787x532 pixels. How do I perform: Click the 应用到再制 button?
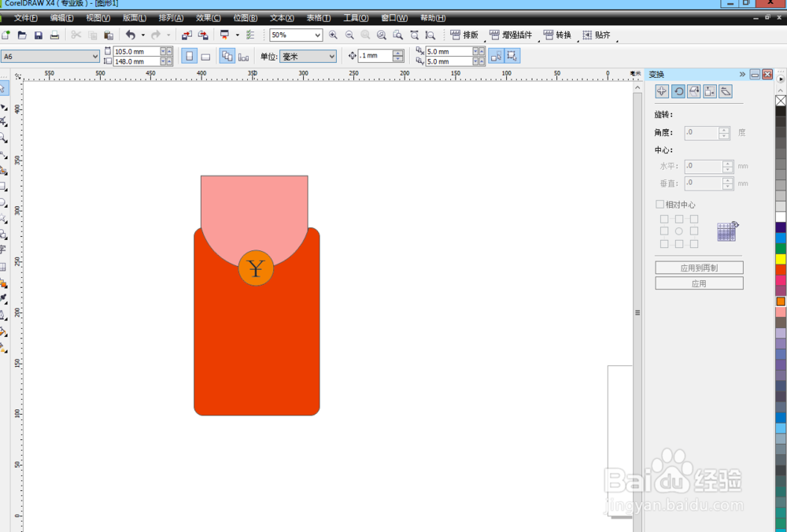click(699, 268)
